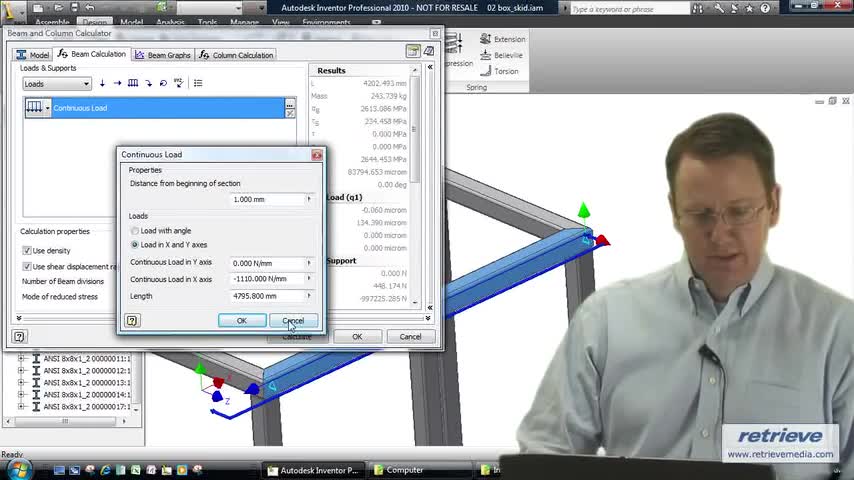
Task: Switch to Beam Graphs tab
Action: pos(163,55)
